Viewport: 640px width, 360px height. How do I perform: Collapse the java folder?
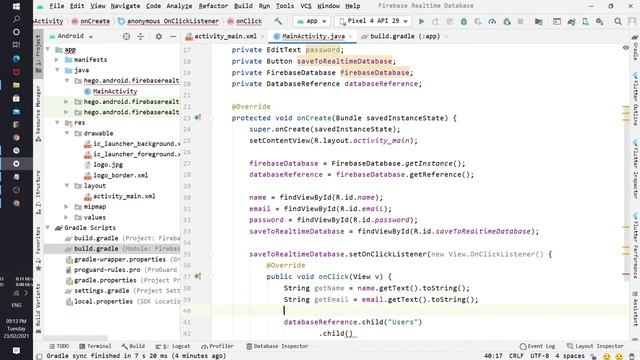click(x=57, y=70)
